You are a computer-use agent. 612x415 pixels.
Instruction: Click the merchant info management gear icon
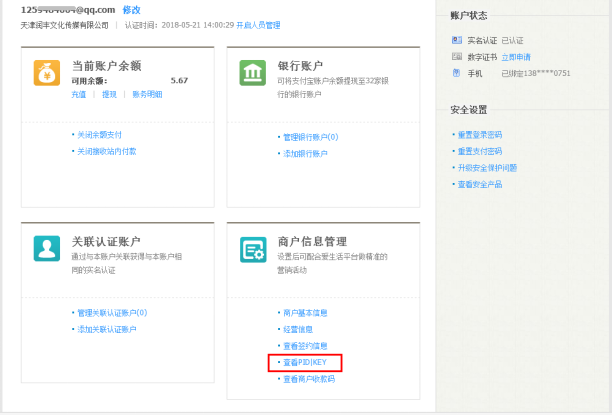click(x=252, y=249)
